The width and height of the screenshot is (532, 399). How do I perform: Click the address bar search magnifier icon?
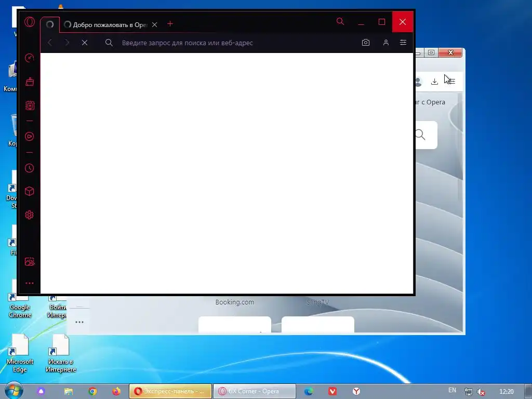coord(109,43)
